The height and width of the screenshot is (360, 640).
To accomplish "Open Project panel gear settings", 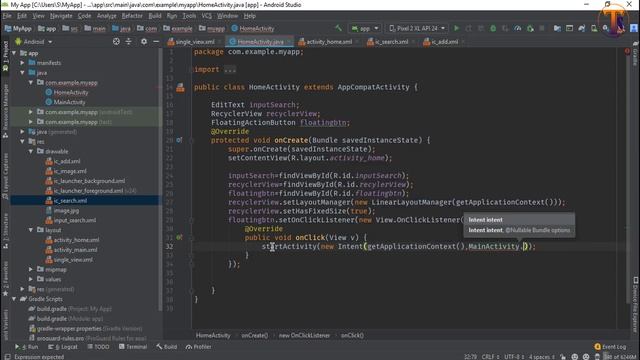I will 144,42.
